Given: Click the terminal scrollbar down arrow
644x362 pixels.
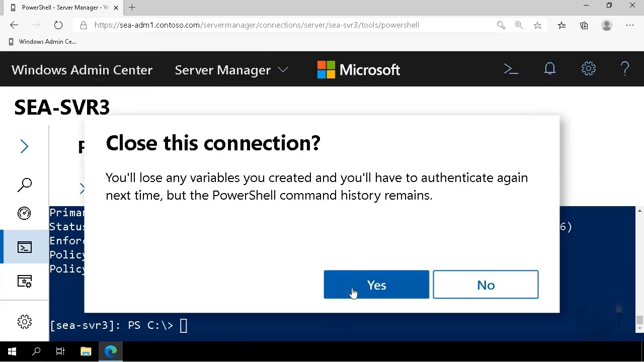Looking at the screenshot, I should click(639, 329).
